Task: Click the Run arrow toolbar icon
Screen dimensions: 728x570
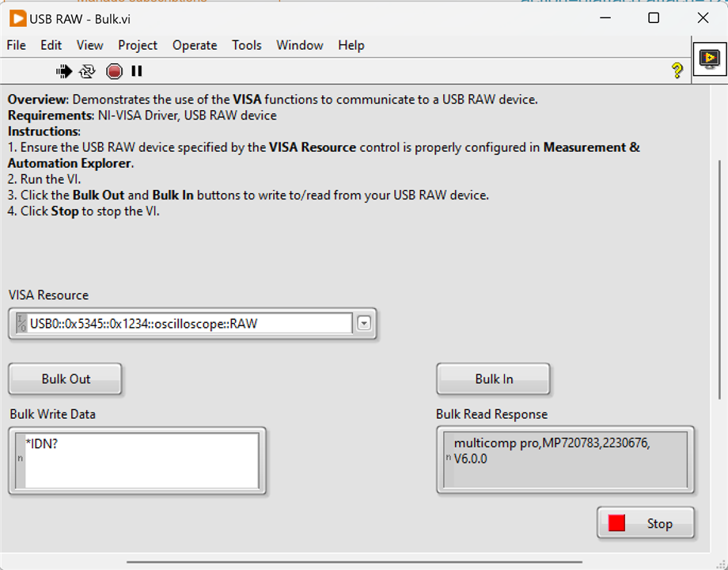Action: [x=64, y=71]
